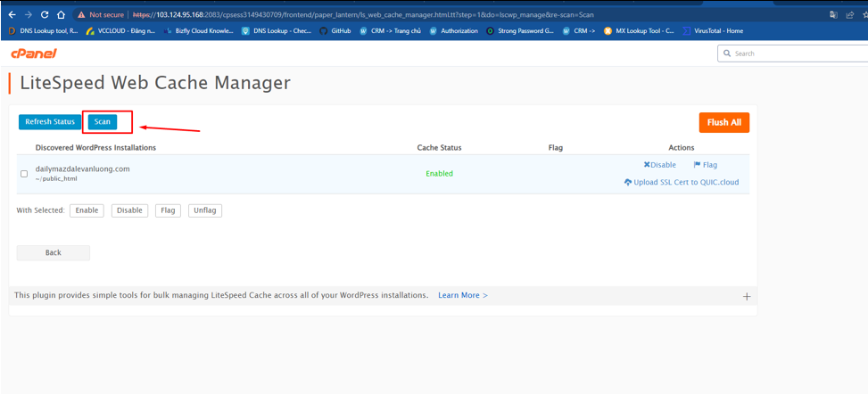Click the green Enabled status text
The width and height of the screenshot is (868, 395).
coord(439,174)
